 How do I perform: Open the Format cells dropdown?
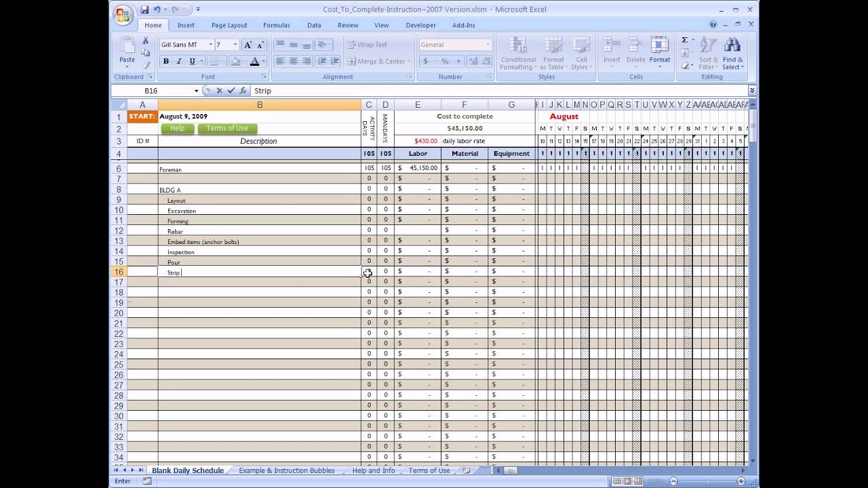tap(660, 52)
